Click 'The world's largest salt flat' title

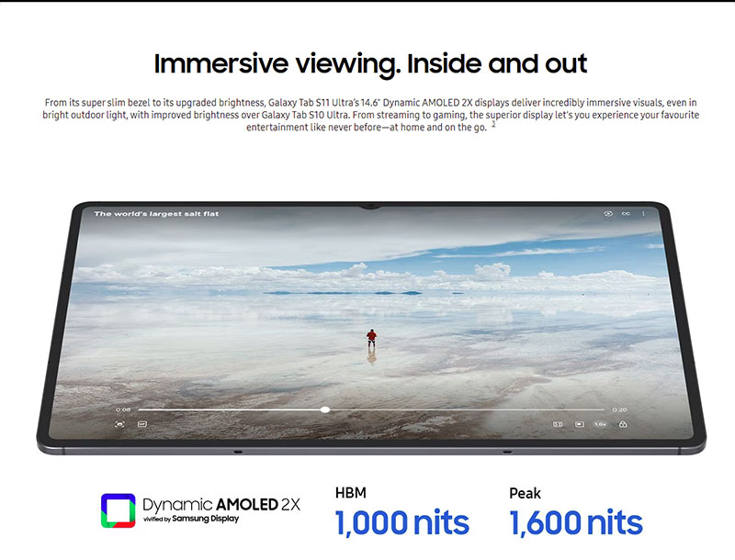[156, 214]
